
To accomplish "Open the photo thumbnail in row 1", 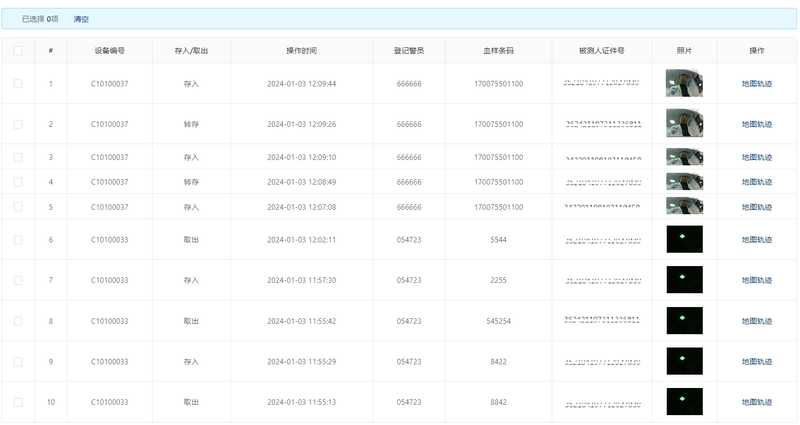I will coord(684,83).
